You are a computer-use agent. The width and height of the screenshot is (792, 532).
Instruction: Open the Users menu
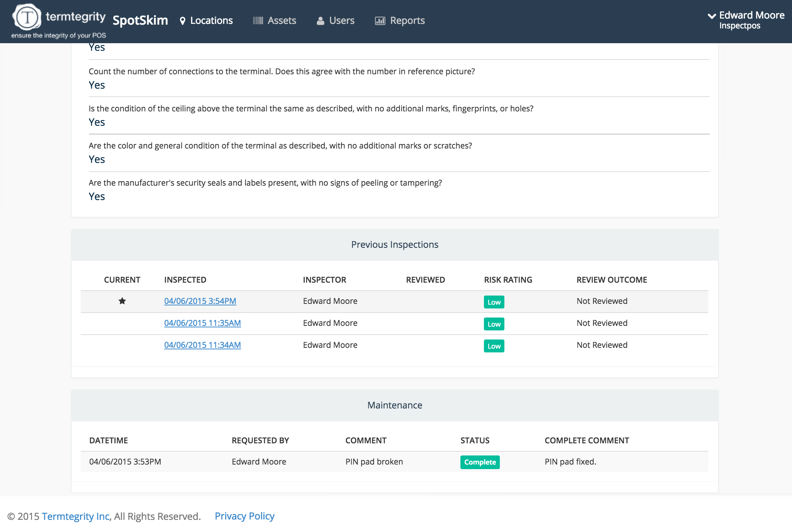(336, 20)
